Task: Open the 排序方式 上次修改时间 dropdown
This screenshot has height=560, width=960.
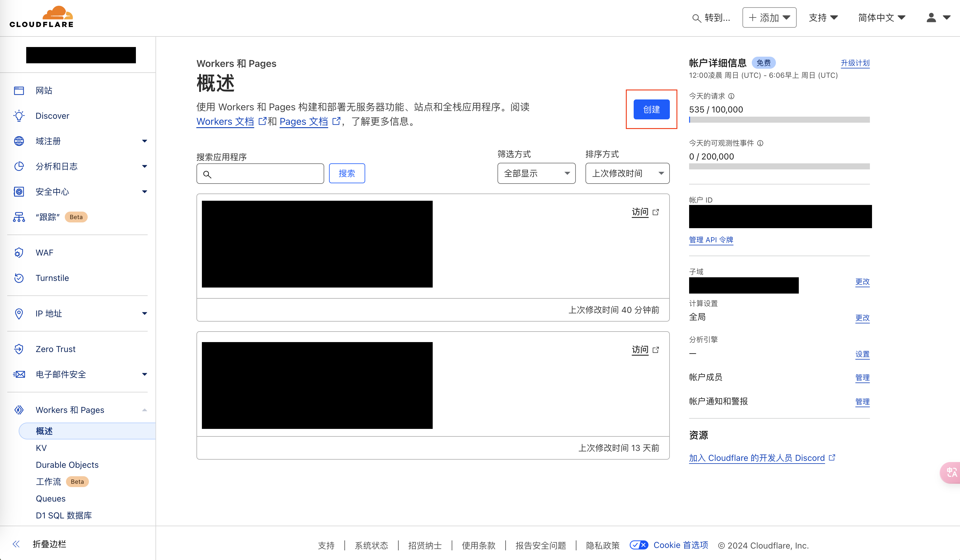Action: click(627, 173)
